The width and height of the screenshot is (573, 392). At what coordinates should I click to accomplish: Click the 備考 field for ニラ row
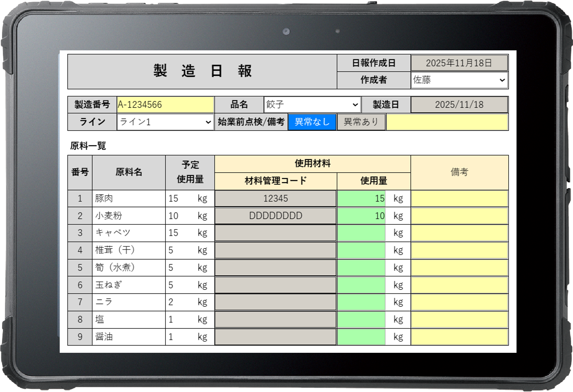(x=459, y=302)
